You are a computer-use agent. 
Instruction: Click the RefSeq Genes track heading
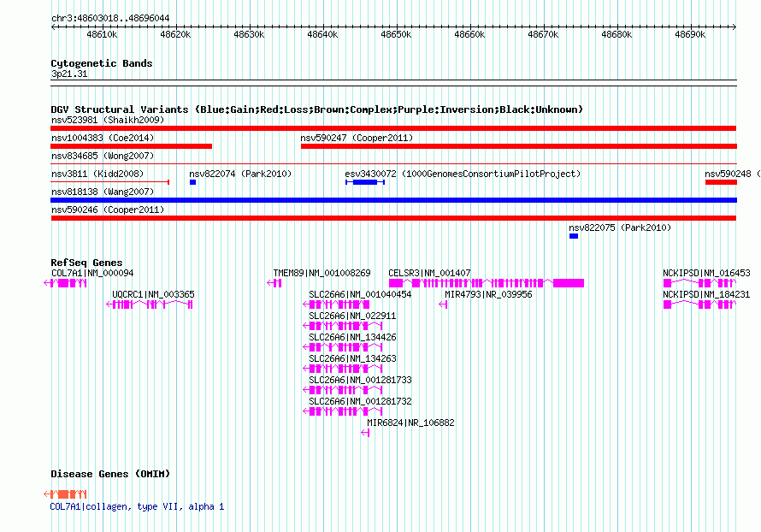tap(86, 263)
